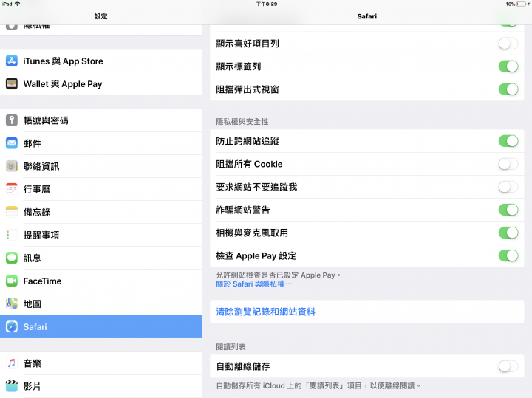Tap the 設定 title in sidebar header
Image resolution: width=532 pixels, height=398 pixels.
(100, 16)
